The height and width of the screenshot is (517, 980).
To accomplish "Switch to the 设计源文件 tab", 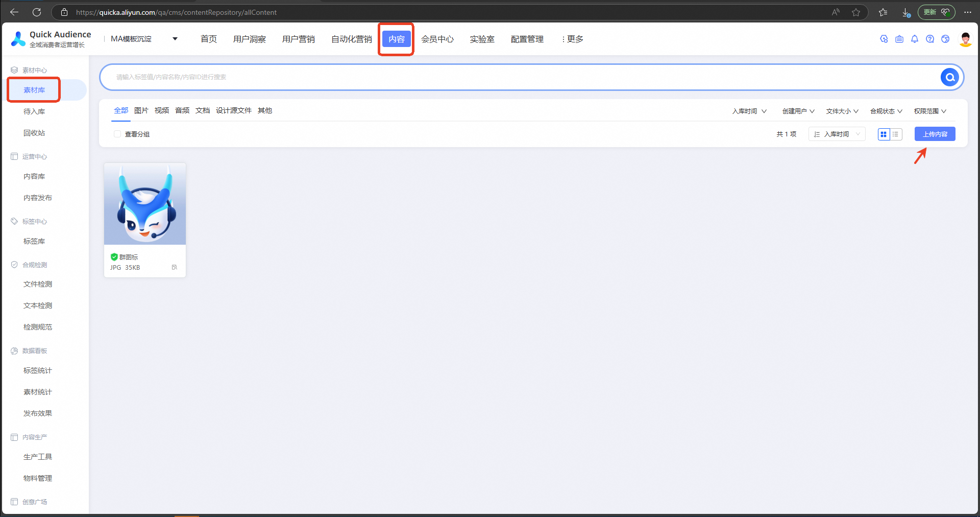I will click(234, 110).
